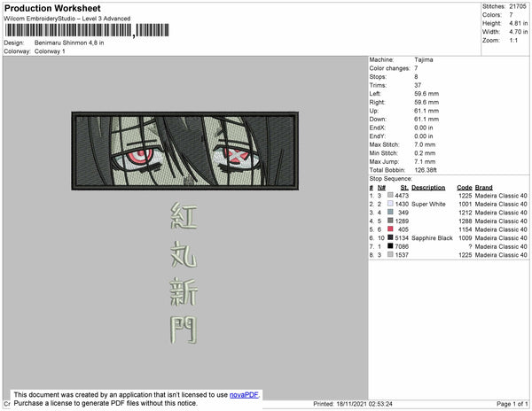
Task: Click the 'Page 1 of 1' footer text
Action: [x=512, y=404]
